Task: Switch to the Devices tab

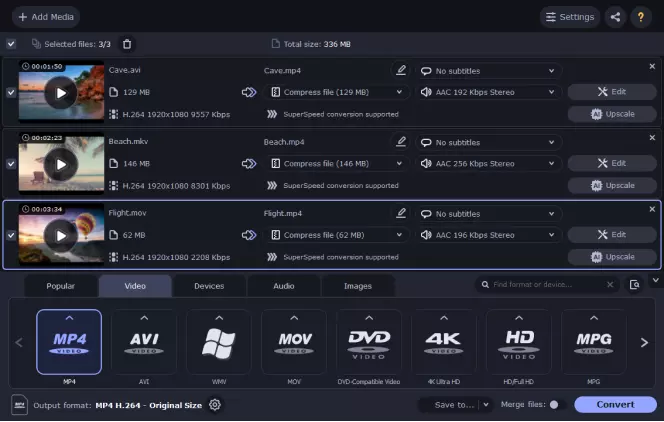Action: tap(209, 286)
